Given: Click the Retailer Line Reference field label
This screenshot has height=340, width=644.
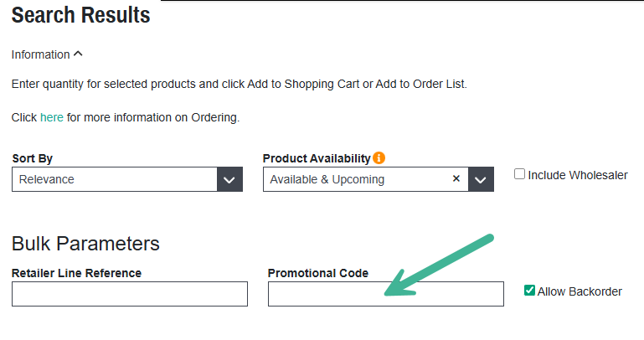Looking at the screenshot, I should [76, 273].
